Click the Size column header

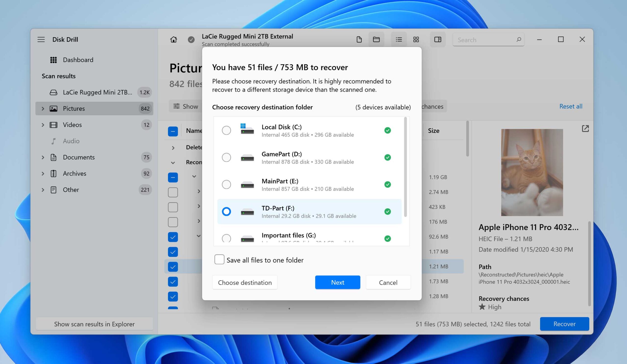tap(434, 131)
